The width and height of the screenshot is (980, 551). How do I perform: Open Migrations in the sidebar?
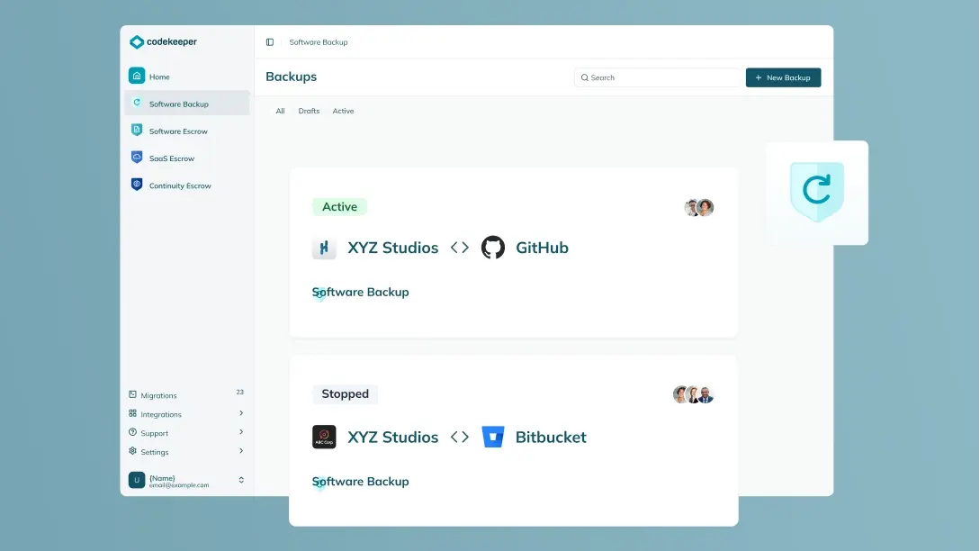(x=158, y=395)
